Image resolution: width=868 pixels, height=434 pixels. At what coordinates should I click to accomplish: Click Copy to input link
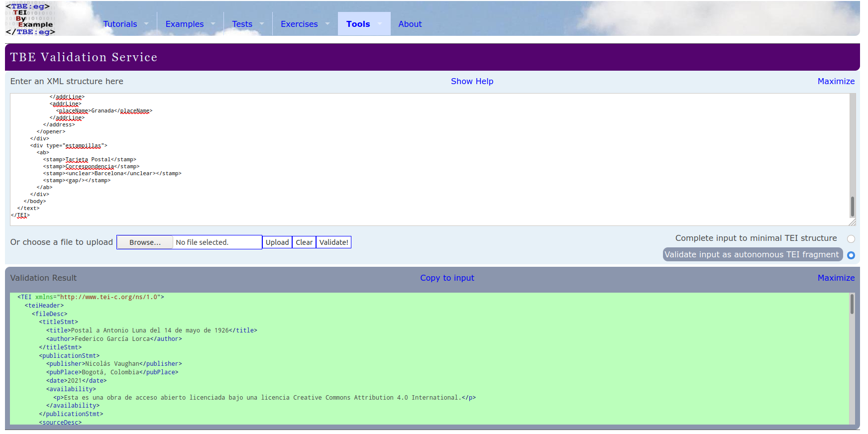click(447, 278)
